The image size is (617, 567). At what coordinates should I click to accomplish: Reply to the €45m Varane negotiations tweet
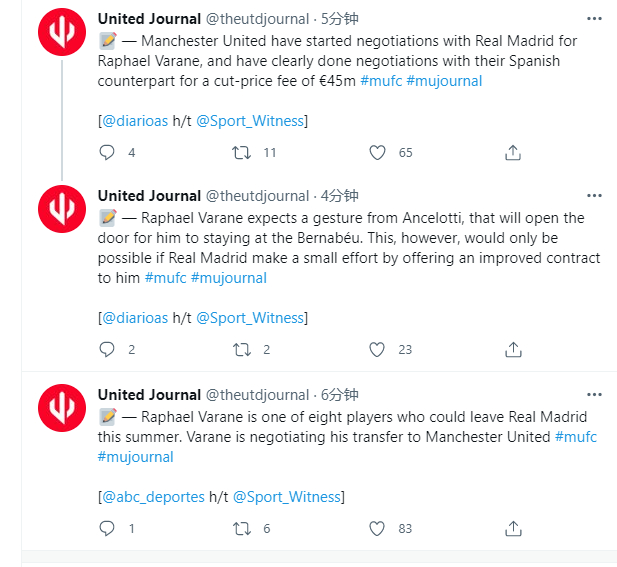click(107, 153)
